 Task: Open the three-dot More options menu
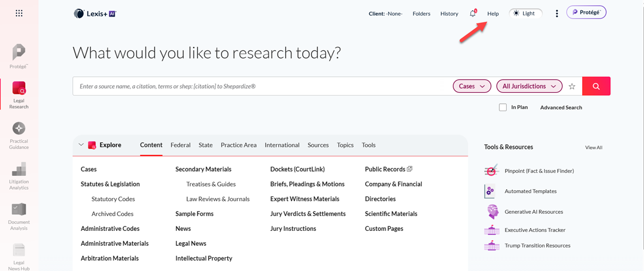pyautogui.click(x=557, y=14)
